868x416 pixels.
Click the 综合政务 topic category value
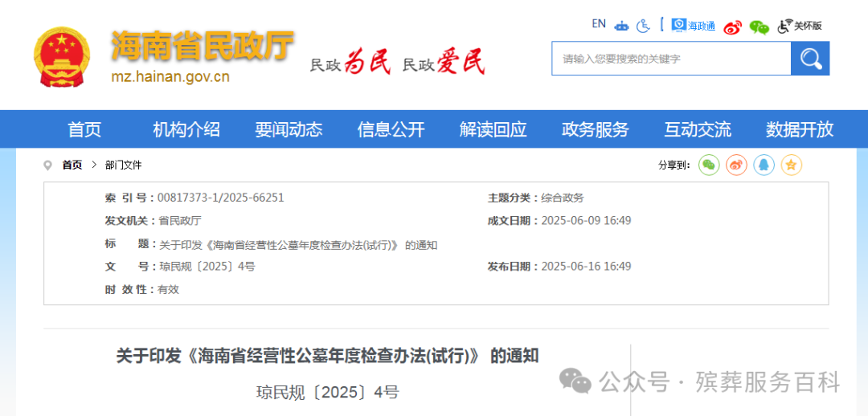pos(563,198)
